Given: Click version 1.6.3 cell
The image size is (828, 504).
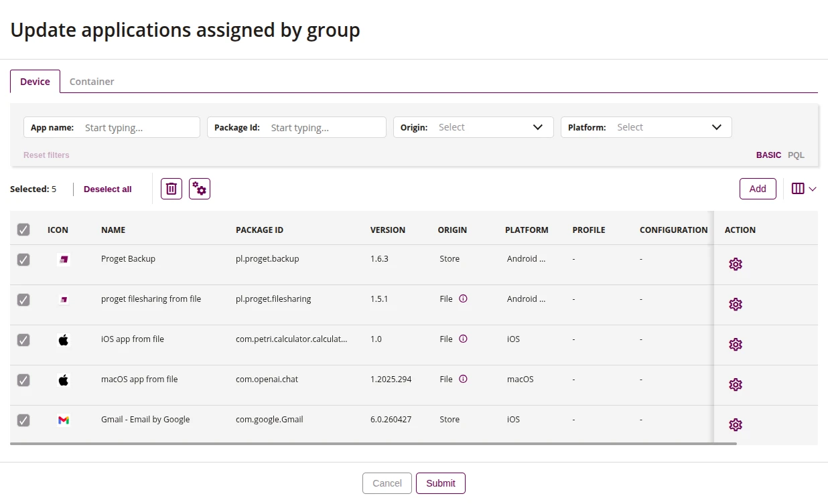Looking at the screenshot, I should pos(379,258).
